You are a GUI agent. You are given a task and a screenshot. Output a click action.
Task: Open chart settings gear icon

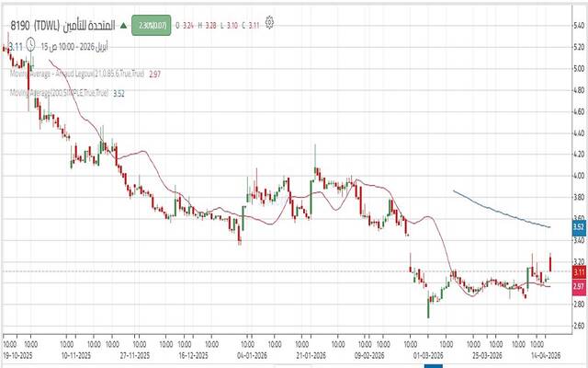(x=270, y=25)
